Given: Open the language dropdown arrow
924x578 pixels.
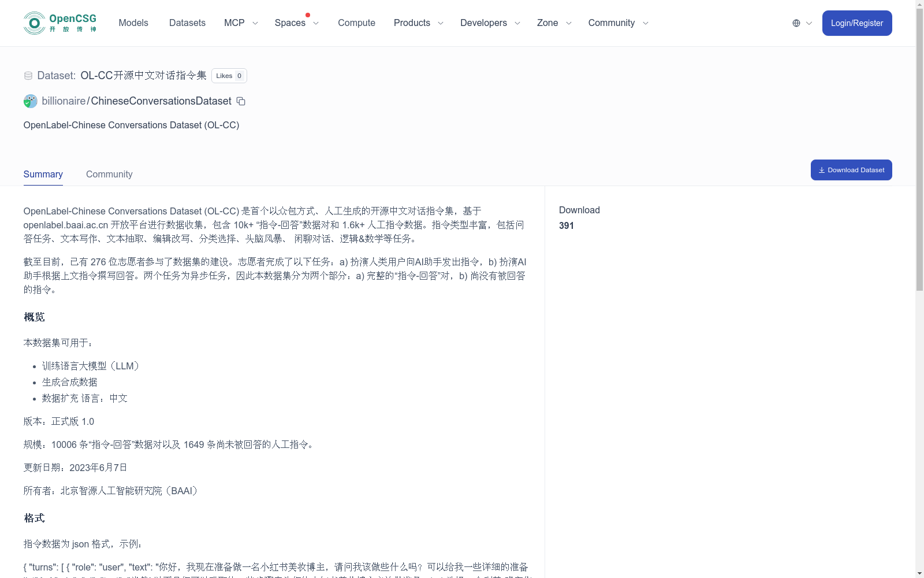Looking at the screenshot, I should click(x=809, y=23).
